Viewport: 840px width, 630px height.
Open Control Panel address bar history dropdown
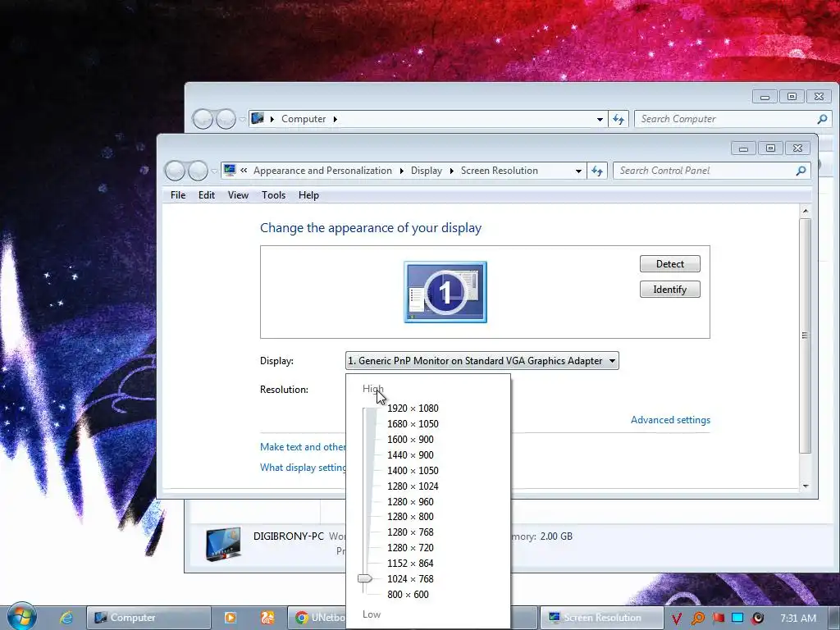pyautogui.click(x=578, y=171)
